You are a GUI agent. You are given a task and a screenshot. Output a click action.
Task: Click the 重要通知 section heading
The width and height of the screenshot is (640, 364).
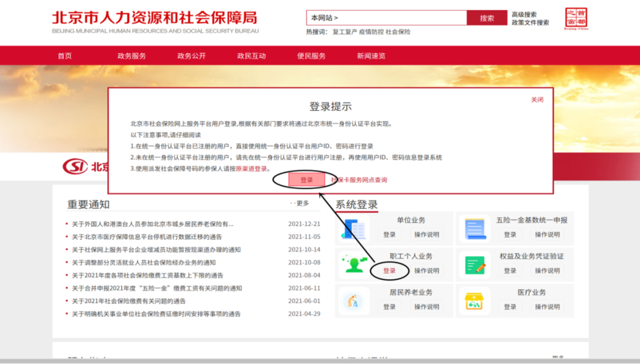tap(88, 205)
